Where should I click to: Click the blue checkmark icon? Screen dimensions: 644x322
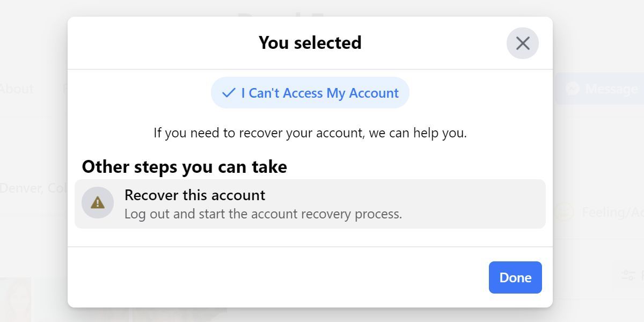point(229,93)
